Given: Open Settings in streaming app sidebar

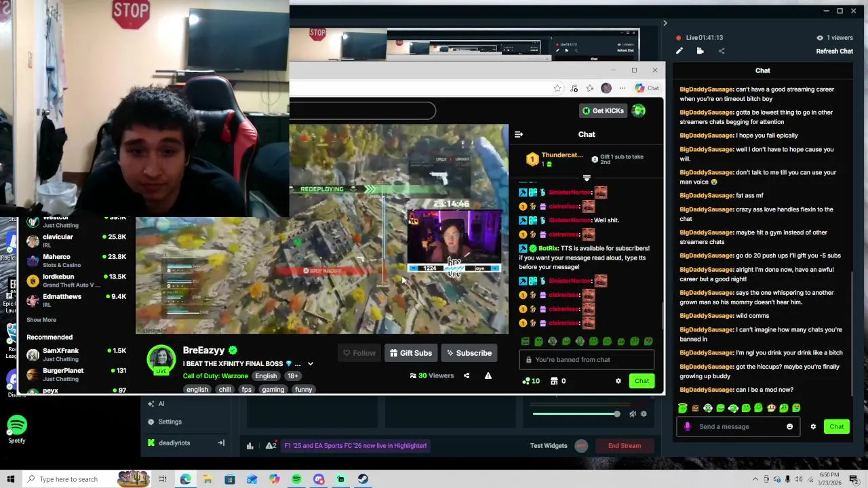Looking at the screenshot, I should 170,422.
